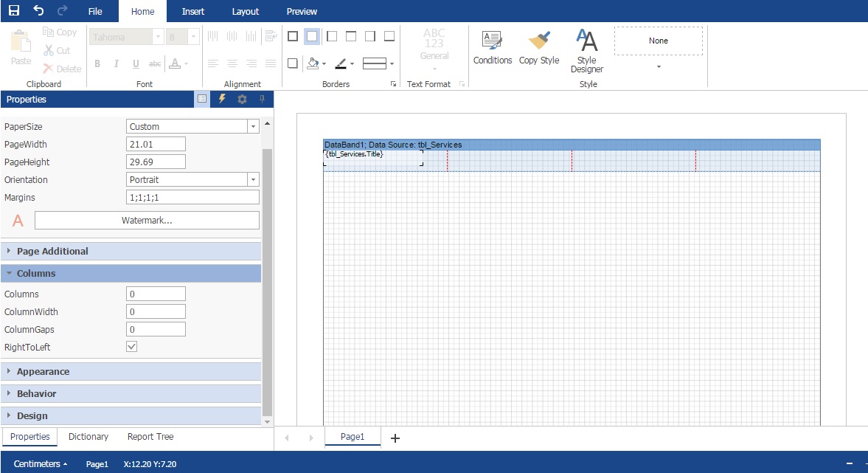Apply all borders to the component
This screenshot has height=473, width=868.
[x=293, y=37]
